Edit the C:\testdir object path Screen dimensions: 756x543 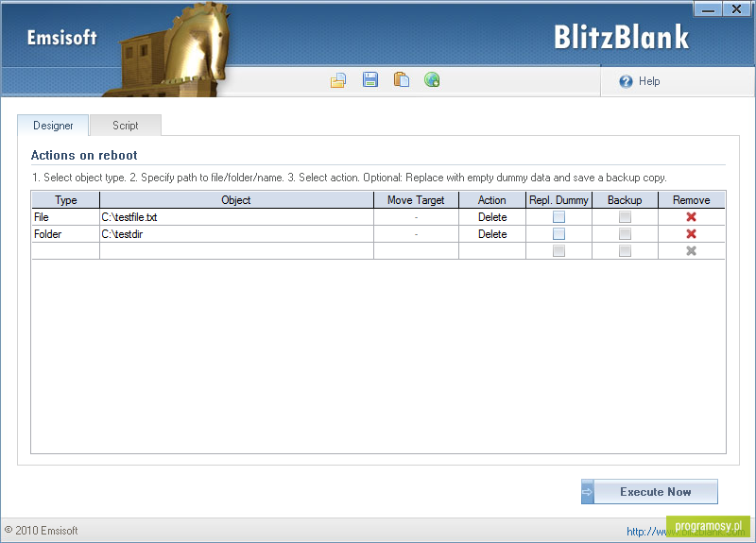237,233
